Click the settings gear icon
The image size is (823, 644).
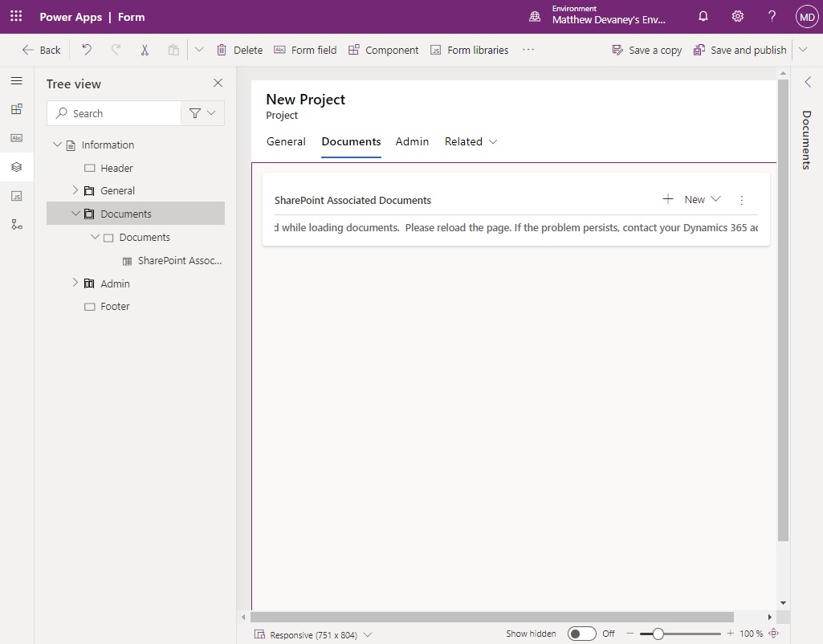click(737, 16)
